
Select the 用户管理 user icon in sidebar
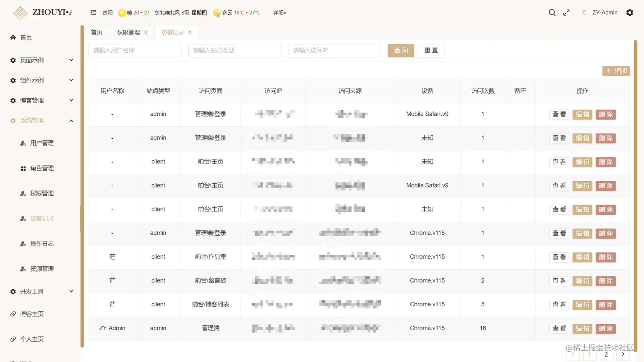(23, 143)
